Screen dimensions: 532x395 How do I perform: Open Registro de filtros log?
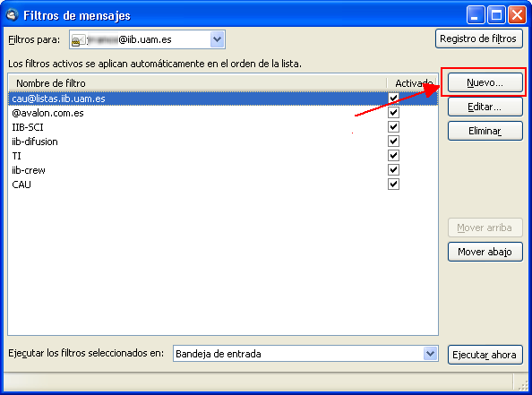(478, 39)
